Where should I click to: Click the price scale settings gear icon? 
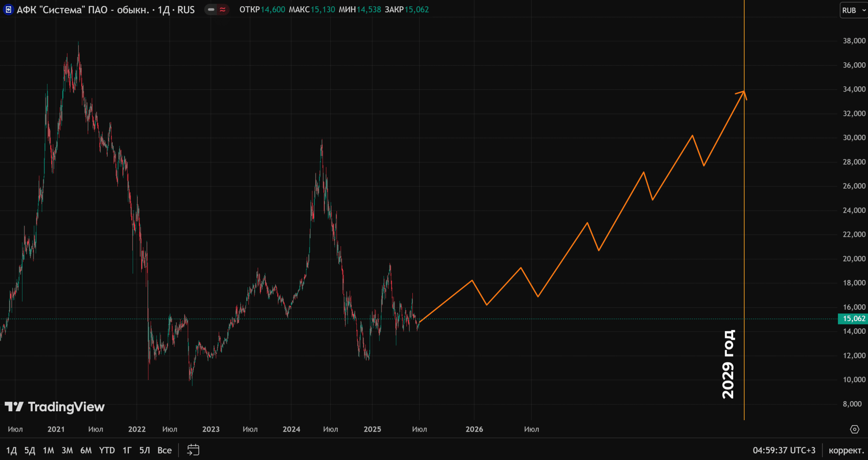coord(854,429)
